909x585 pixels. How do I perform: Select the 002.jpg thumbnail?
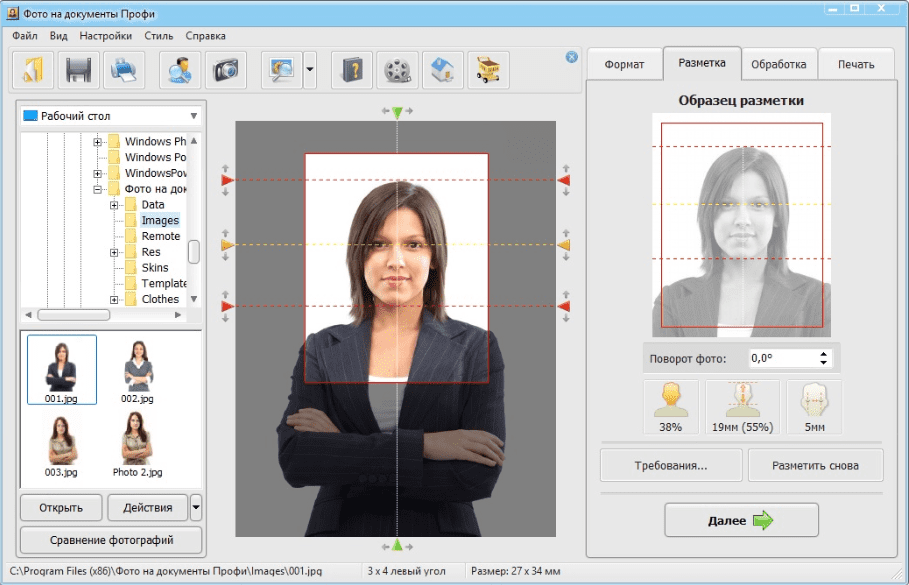pyautogui.click(x=136, y=370)
